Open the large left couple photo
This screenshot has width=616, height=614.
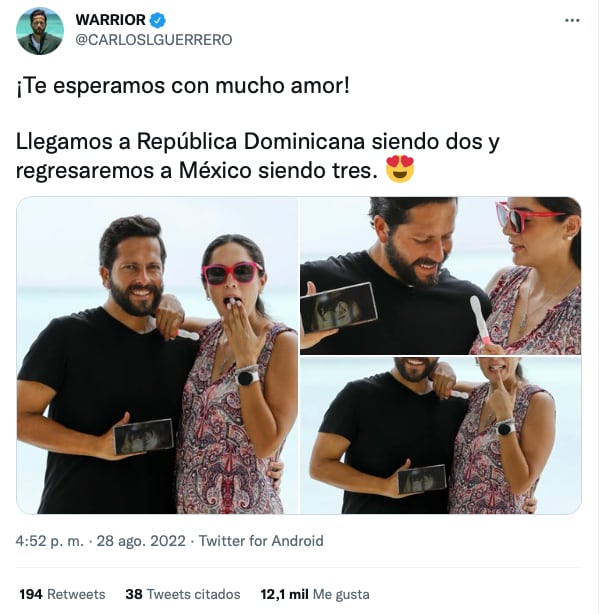(157, 355)
